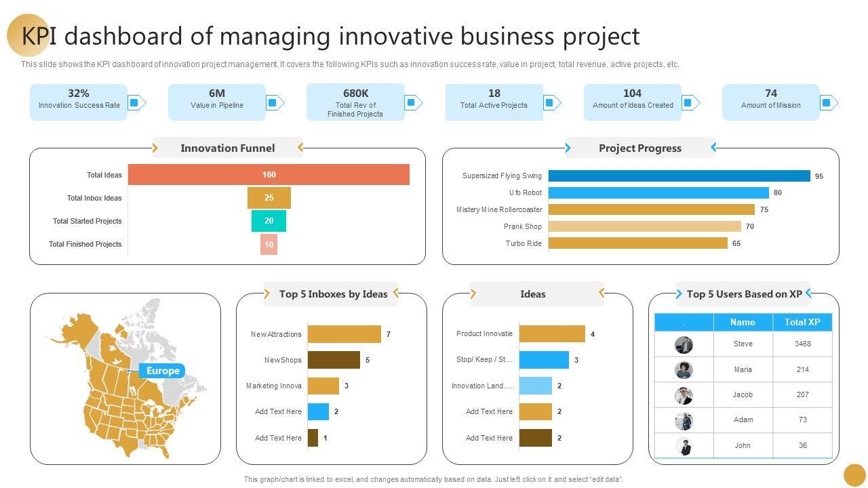The width and height of the screenshot is (868, 488).
Task: Click the 680K Total Rev of Finished Projects card
Action: point(355,102)
